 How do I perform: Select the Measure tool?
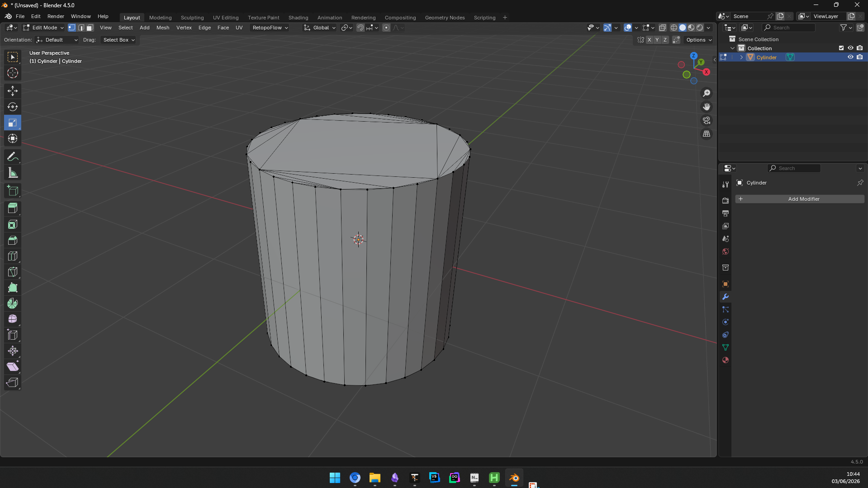(x=13, y=173)
